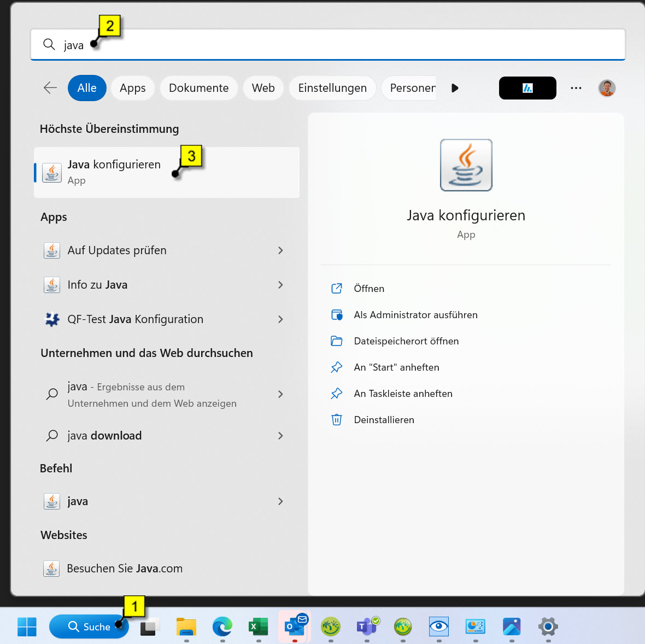
Task: Open Microsoft Teams from the taskbar
Action: pyautogui.click(x=367, y=626)
